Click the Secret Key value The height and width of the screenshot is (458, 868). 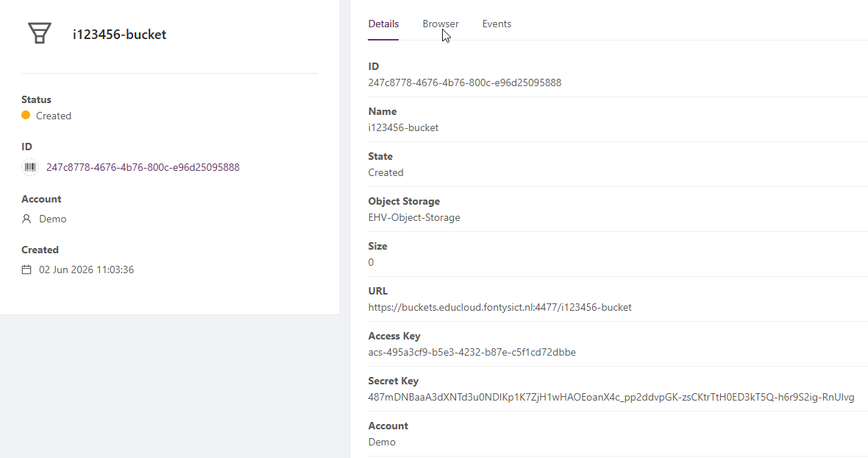tap(611, 397)
